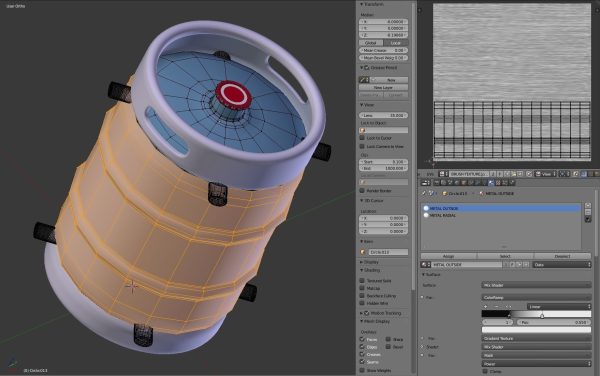The height and width of the screenshot is (376, 600).
Task: Click the Select material button
Action: tap(505, 256)
